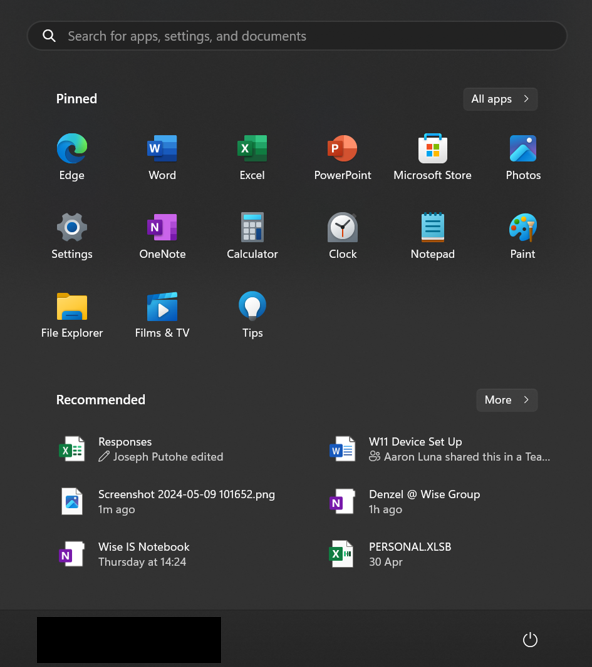Viewport: 592px width, 667px height.
Task: Click the W11 Device Set Up Word icon
Action: tap(342, 449)
